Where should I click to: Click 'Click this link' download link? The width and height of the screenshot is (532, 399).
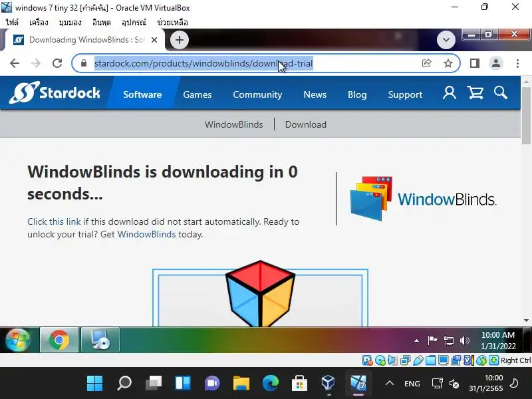pyautogui.click(x=54, y=221)
